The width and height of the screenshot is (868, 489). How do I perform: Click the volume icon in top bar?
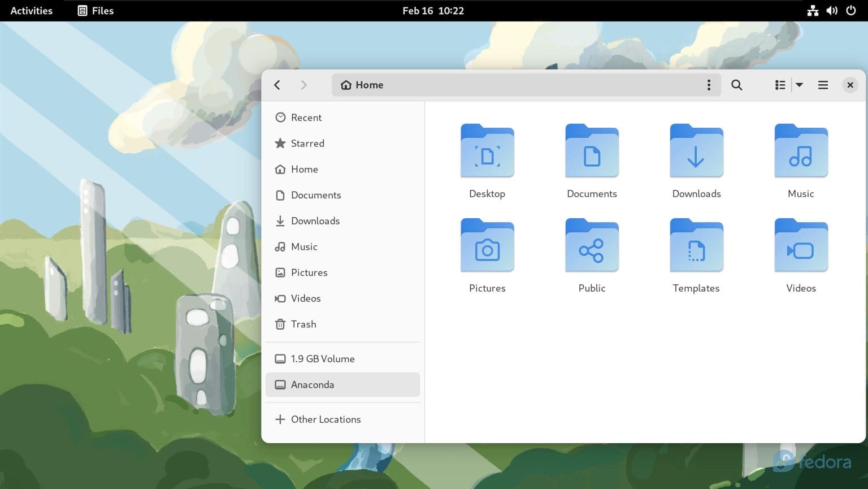[831, 10]
